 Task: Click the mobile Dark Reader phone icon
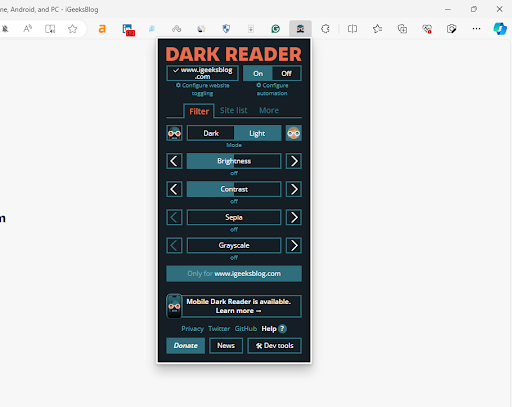pos(174,306)
